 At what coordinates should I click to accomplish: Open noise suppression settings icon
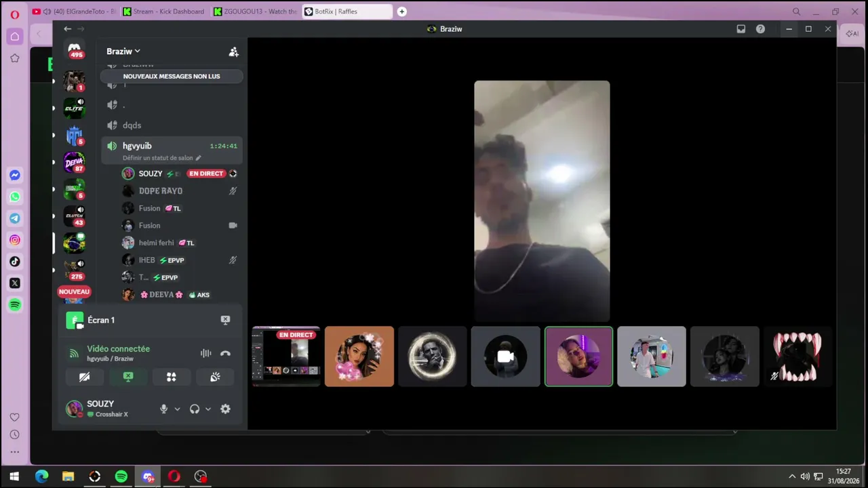pyautogui.click(x=205, y=353)
